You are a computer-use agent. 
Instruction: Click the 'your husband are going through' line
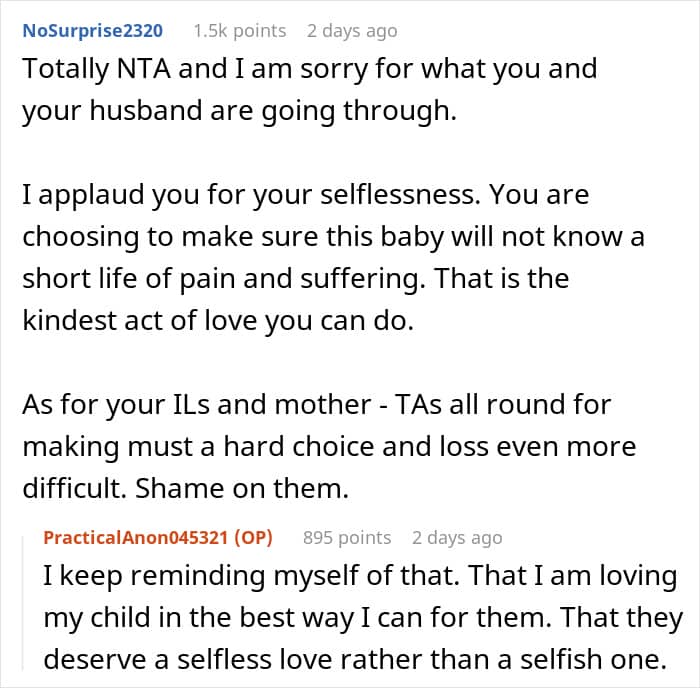[x=240, y=111]
